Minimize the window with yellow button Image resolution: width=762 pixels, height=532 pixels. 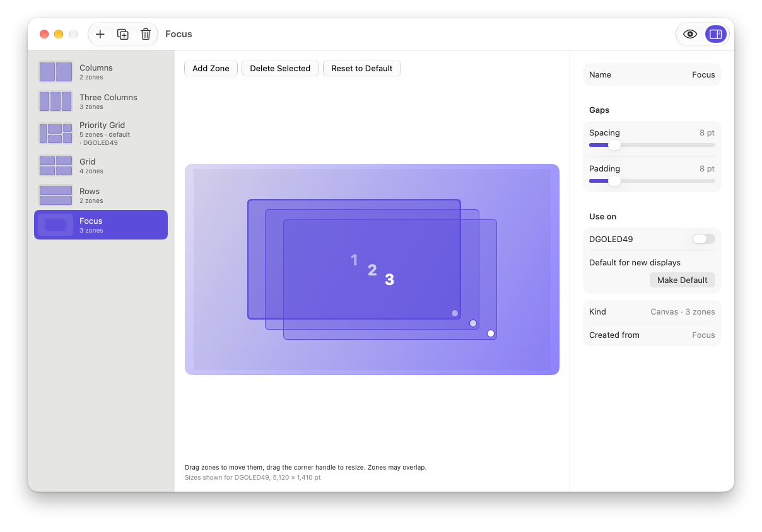tap(59, 34)
